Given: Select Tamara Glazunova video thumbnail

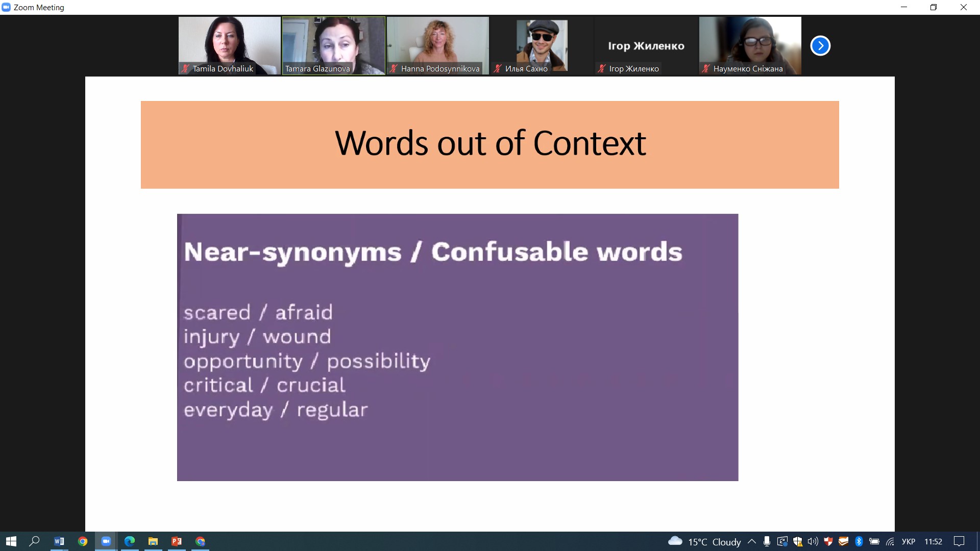Looking at the screenshot, I should (334, 46).
